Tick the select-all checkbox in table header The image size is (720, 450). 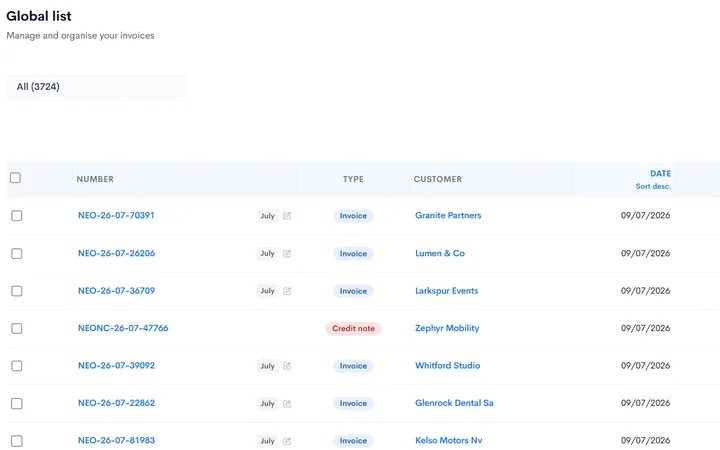pyautogui.click(x=15, y=178)
